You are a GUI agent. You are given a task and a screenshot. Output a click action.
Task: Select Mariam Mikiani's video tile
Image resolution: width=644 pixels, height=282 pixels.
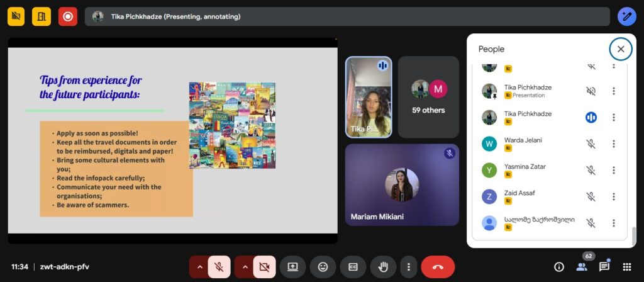tap(402, 185)
